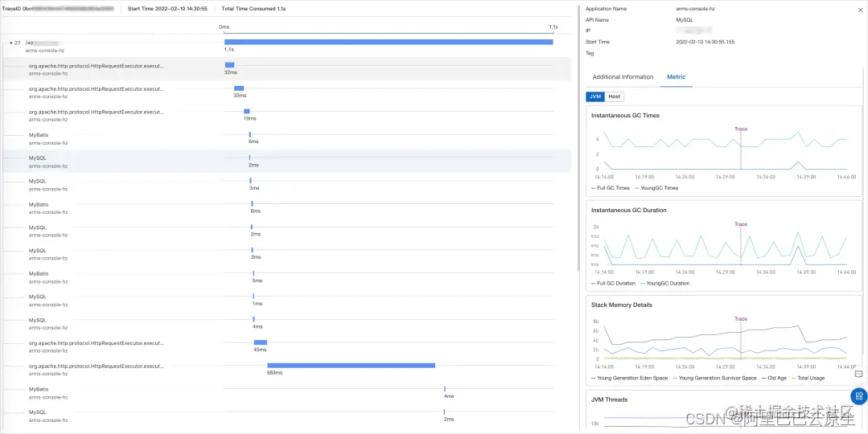Toggle the Old Age legend

[774, 379]
